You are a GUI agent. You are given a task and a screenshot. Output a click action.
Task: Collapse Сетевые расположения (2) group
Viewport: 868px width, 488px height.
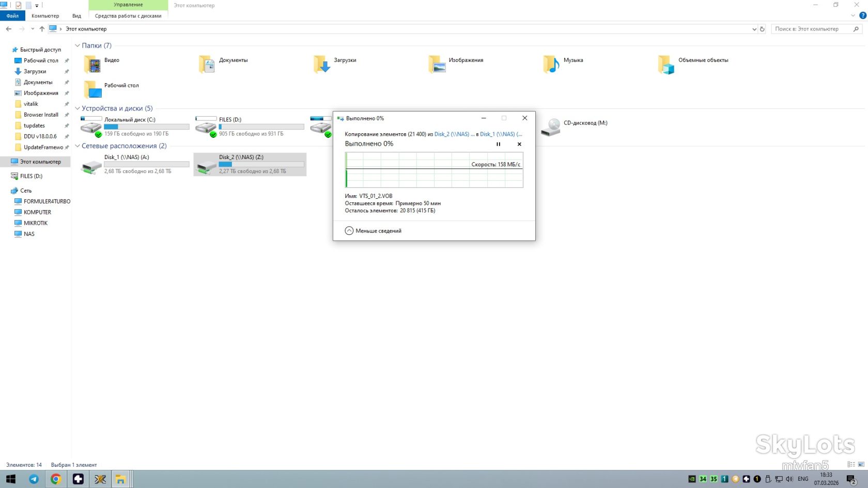coord(78,146)
